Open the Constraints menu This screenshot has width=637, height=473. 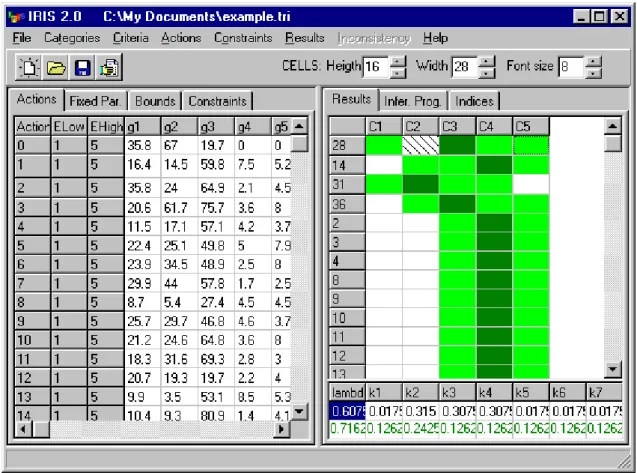243,38
